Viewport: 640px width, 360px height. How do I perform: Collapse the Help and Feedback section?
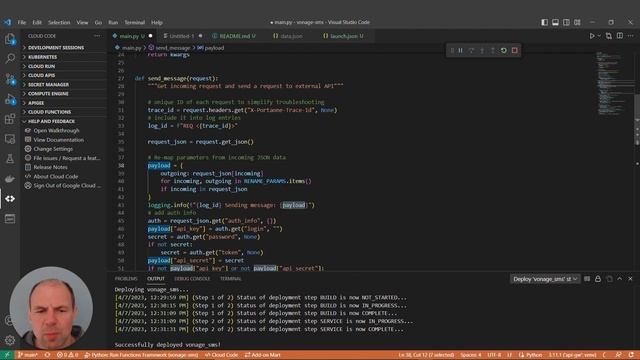pyautogui.click(x=64, y=121)
